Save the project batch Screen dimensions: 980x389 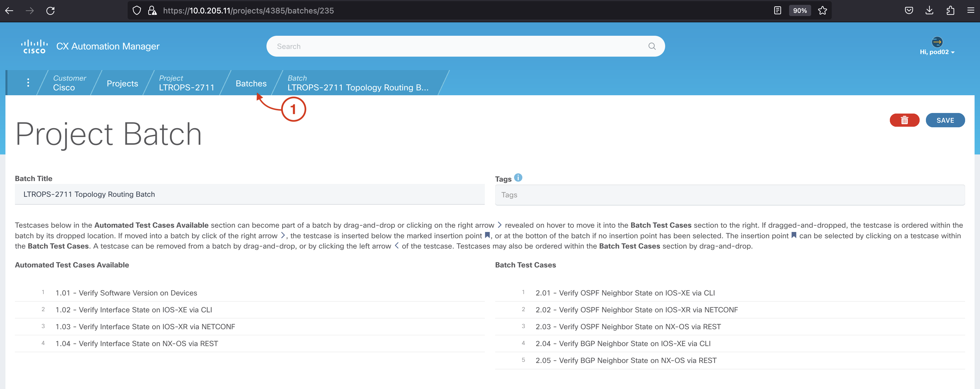coord(945,120)
